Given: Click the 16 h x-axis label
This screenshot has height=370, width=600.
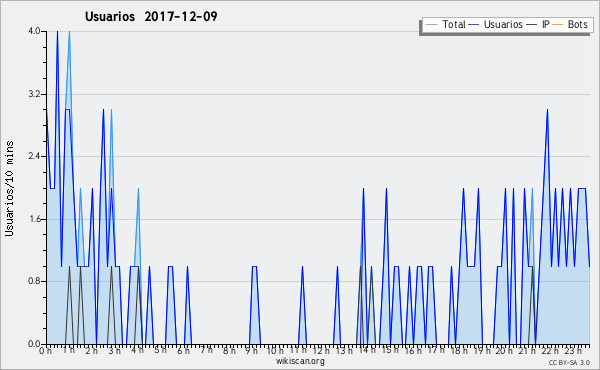Looking at the screenshot, I should pyautogui.click(x=413, y=350).
